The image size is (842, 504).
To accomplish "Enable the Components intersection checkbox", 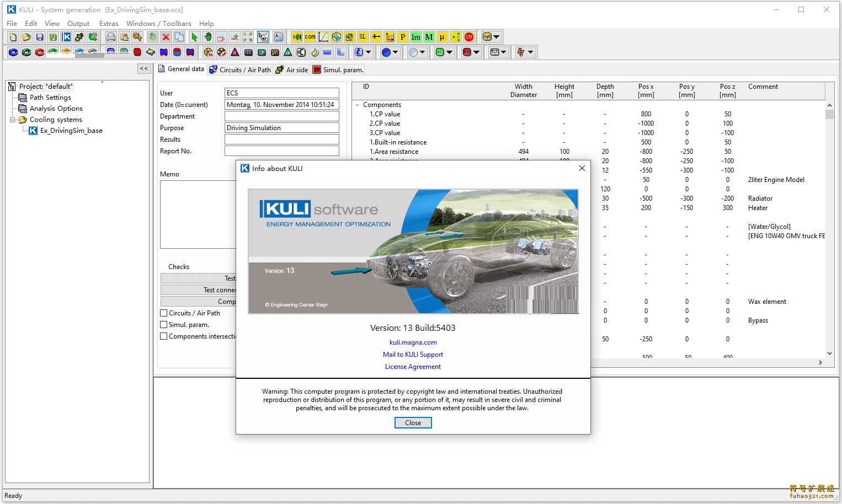I will (164, 336).
